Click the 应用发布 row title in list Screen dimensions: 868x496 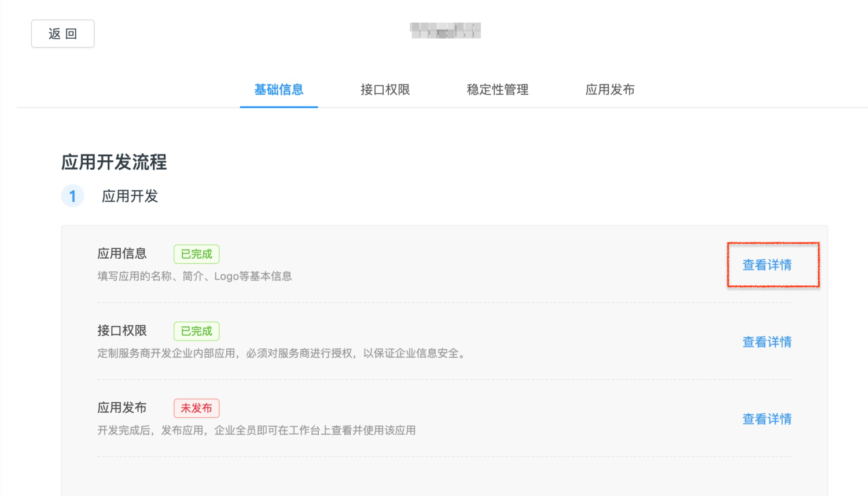[x=122, y=407]
